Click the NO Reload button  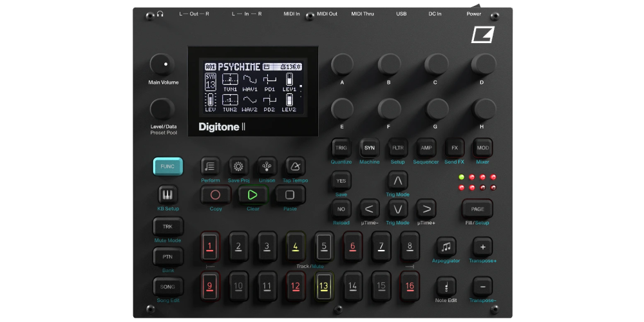pos(341,209)
